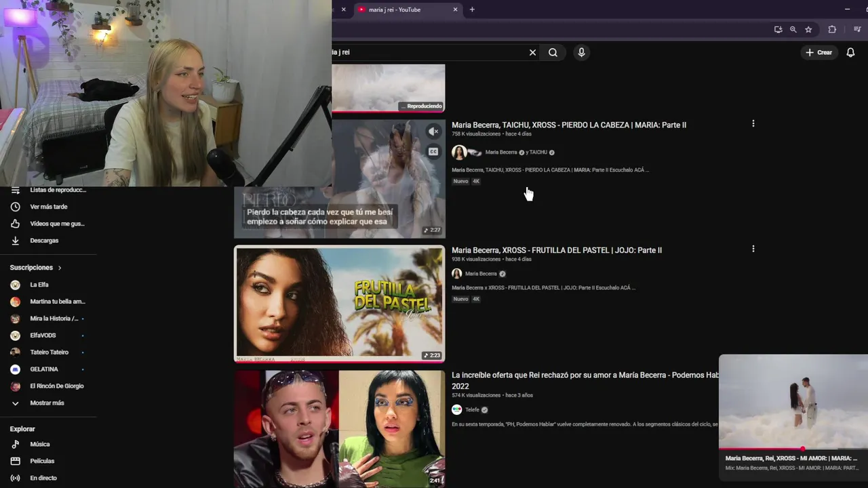Click the 4K badge under PIERDO LA CABEZA
This screenshot has width=868, height=488.
[476, 182]
